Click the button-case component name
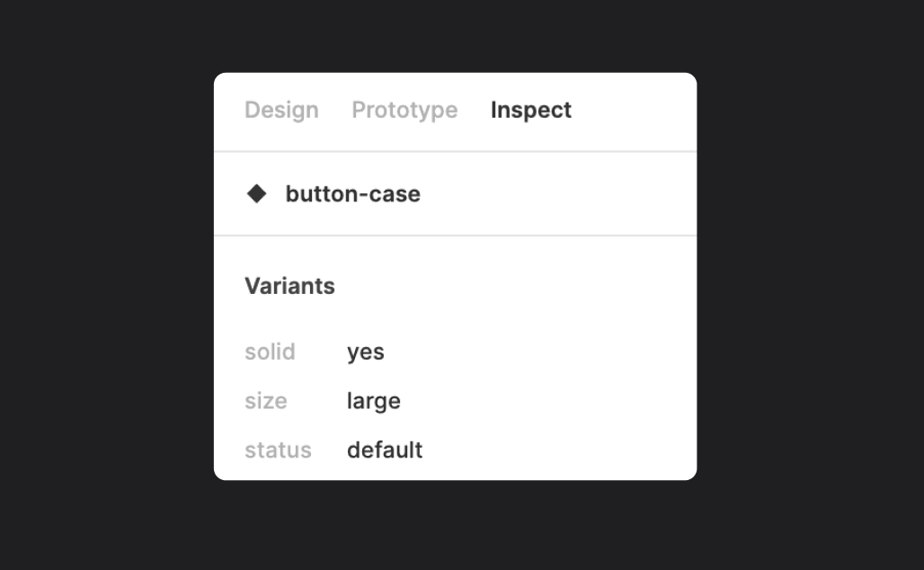The width and height of the screenshot is (924, 570). pos(352,193)
